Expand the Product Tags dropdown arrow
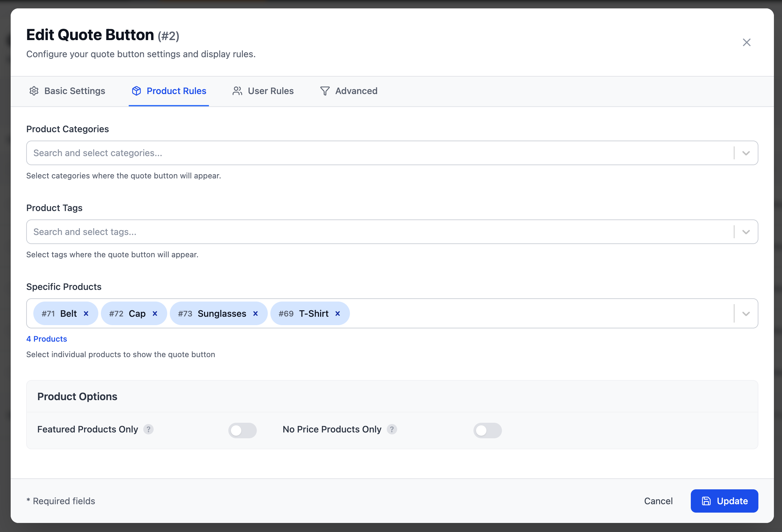 [746, 232]
